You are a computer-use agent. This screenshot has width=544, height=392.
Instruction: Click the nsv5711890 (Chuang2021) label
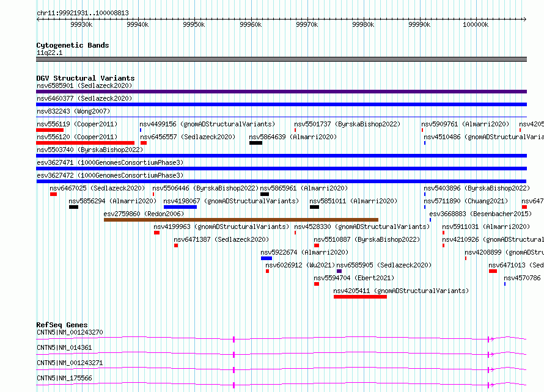pos(466,201)
